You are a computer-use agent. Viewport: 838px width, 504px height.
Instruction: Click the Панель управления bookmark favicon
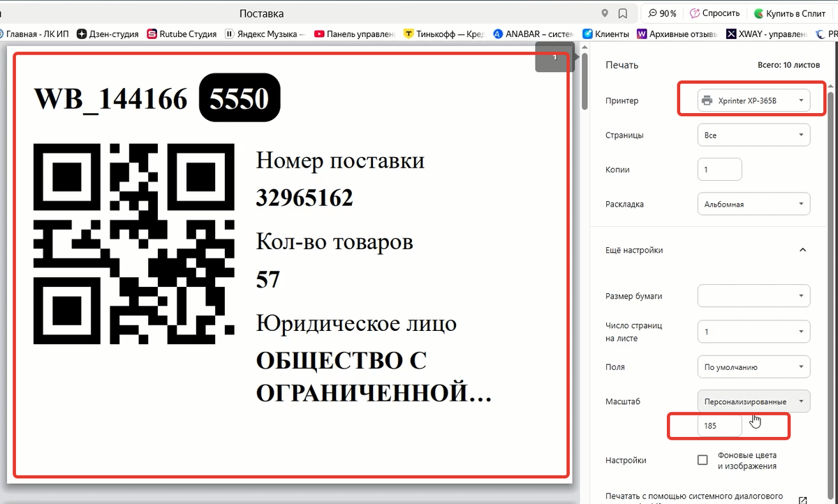(318, 33)
